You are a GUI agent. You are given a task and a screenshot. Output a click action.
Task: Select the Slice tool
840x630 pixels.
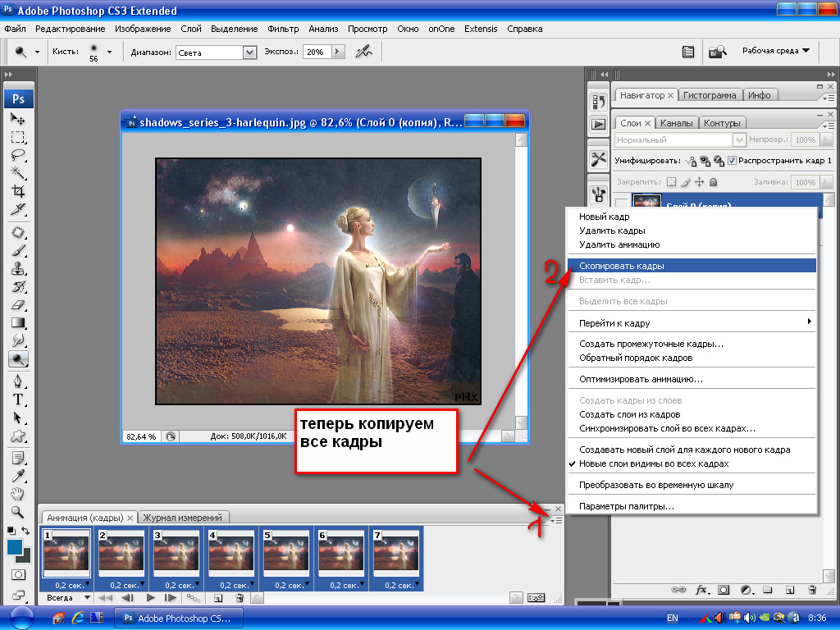coord(18,209)
